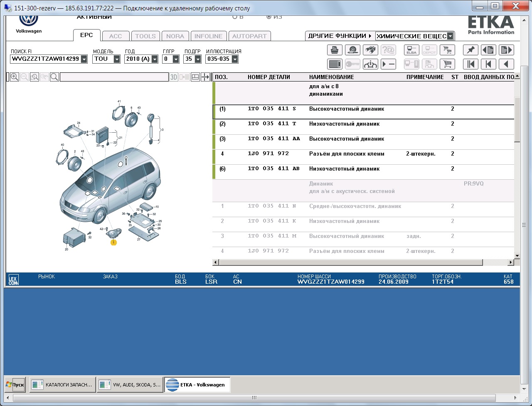Click the binoculars search icon
532x406 pixels.
point(370,50)
